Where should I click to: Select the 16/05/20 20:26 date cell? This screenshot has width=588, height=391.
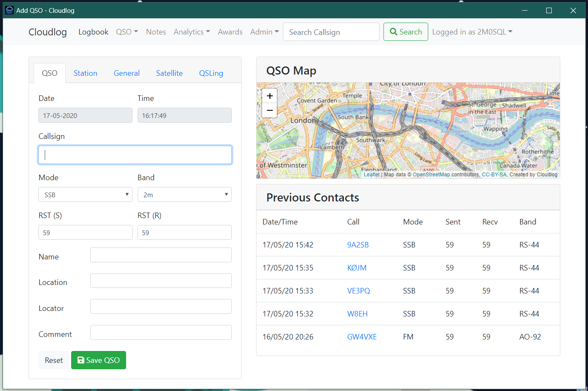coord(288,337)
